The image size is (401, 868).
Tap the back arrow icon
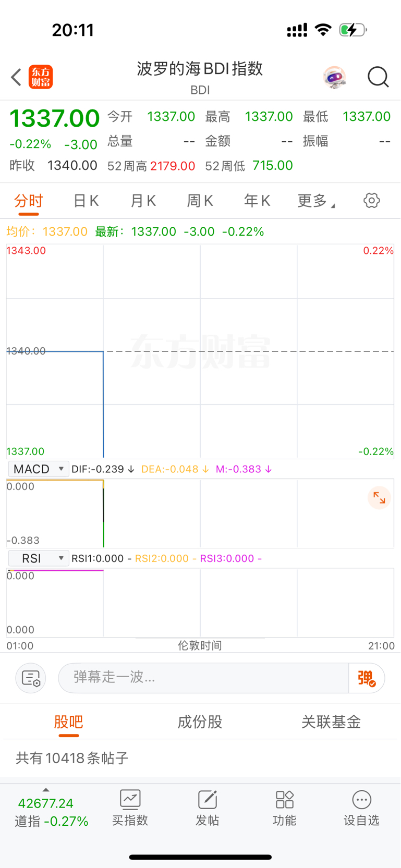(x=16, y=77)
